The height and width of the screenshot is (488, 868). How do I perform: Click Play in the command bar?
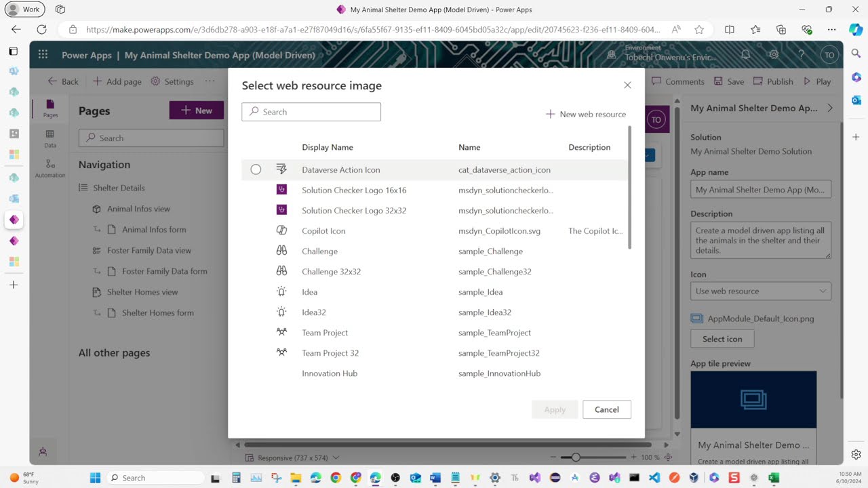pos(817,81)
